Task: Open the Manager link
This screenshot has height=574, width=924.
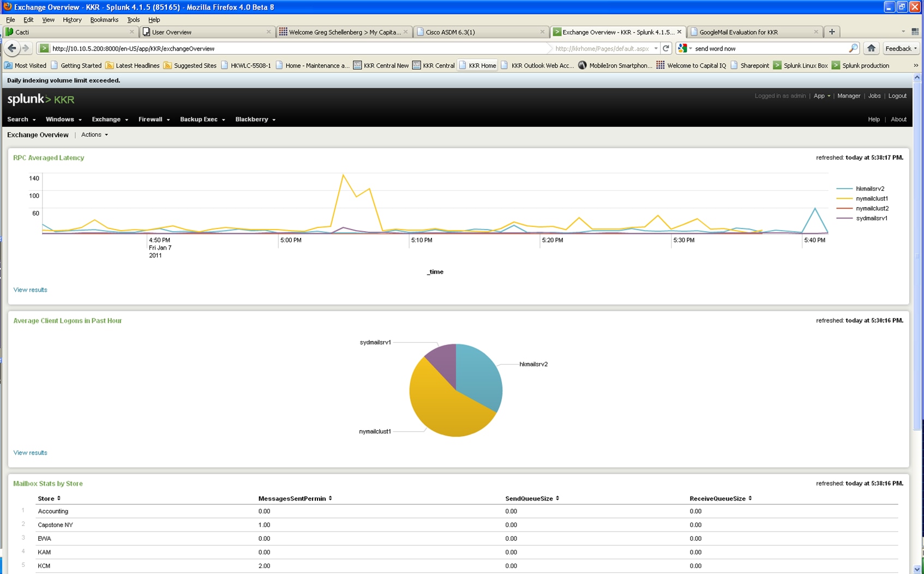Action: 848,96
